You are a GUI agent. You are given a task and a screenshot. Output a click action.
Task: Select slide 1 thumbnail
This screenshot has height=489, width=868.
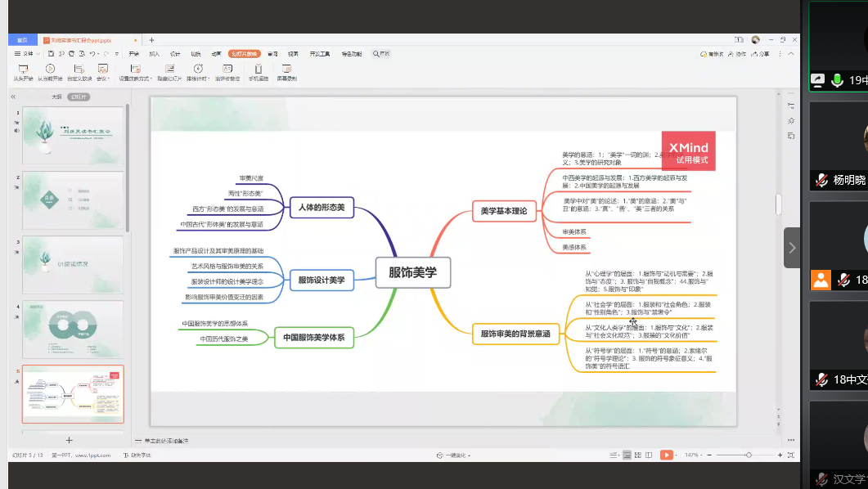tap(73, 136)
